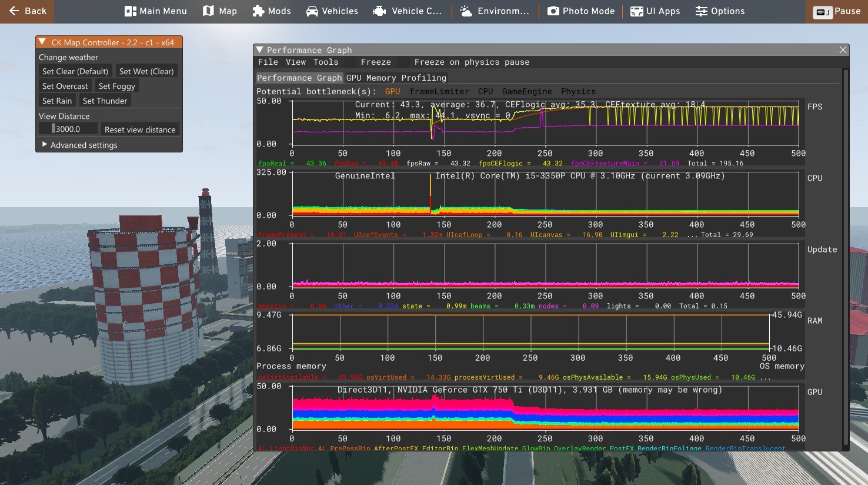Set weather to Foggy
Screen dimensions: 868x485
pyautogui.click(x=117, y=86)
